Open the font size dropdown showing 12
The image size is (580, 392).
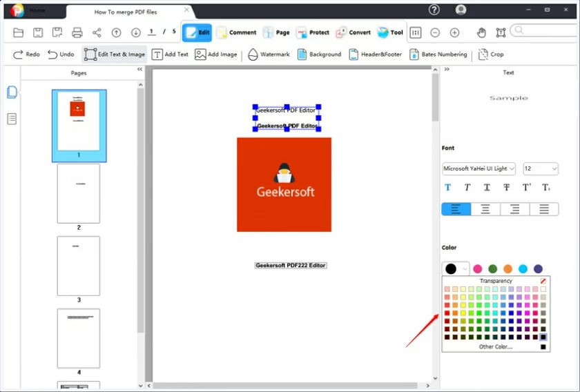click(541, 168)
